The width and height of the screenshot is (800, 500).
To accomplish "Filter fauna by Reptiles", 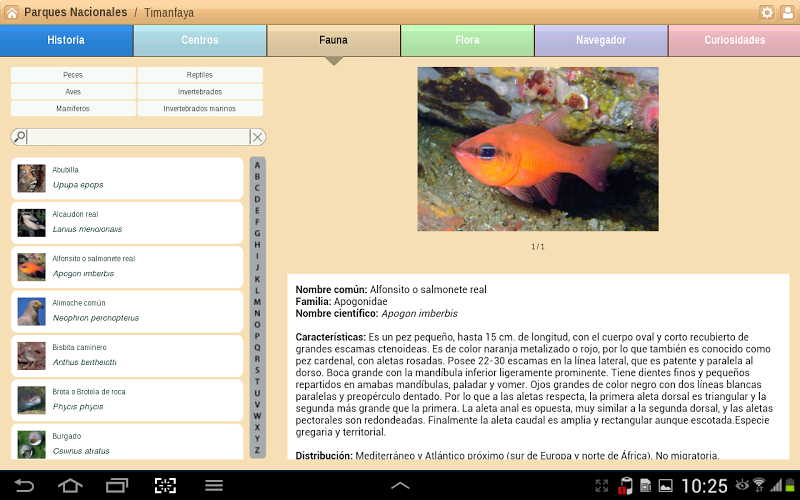I will click(200, 75).
